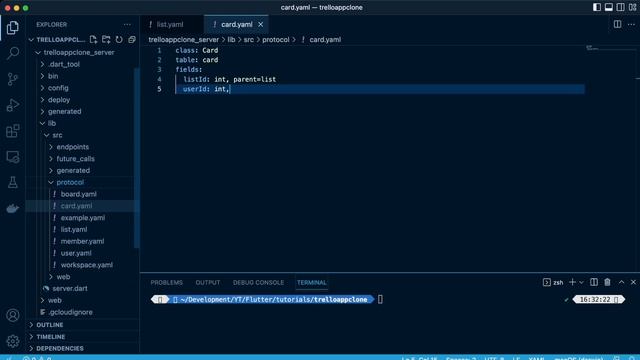Screen dimensions: 640x360
Task: Expand the endpoints folder
Action: tap(73, 147)
